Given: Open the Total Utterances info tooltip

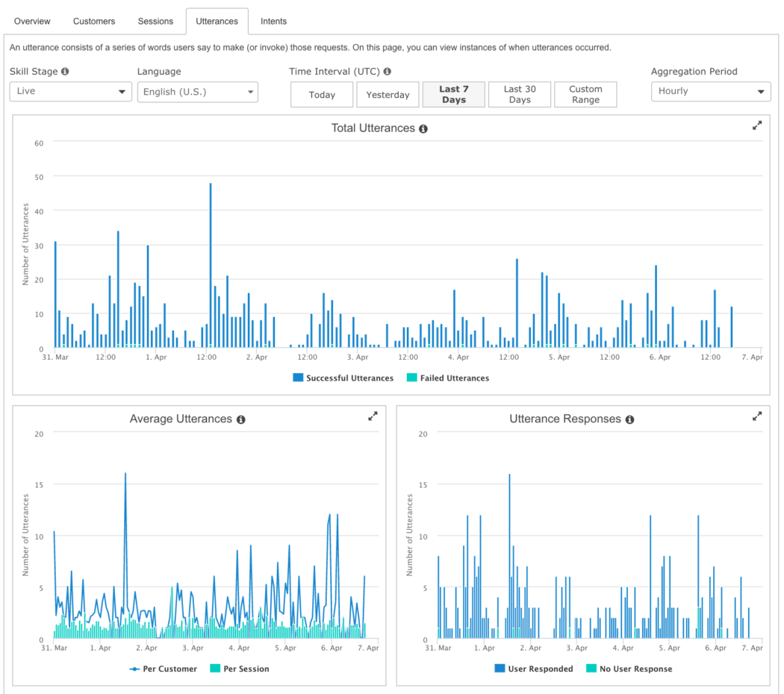Looking at the screenshot, I should pos(423,128).
